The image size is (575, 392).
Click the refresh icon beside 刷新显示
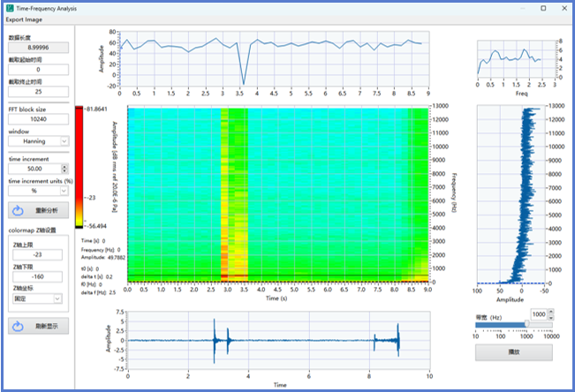point(19,326)
